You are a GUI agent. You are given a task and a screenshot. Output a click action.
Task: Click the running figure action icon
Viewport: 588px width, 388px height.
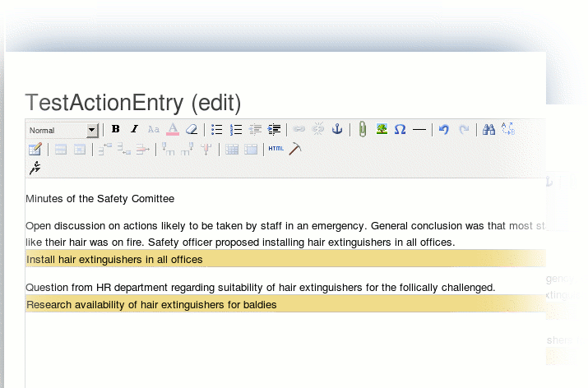[35, 168]
